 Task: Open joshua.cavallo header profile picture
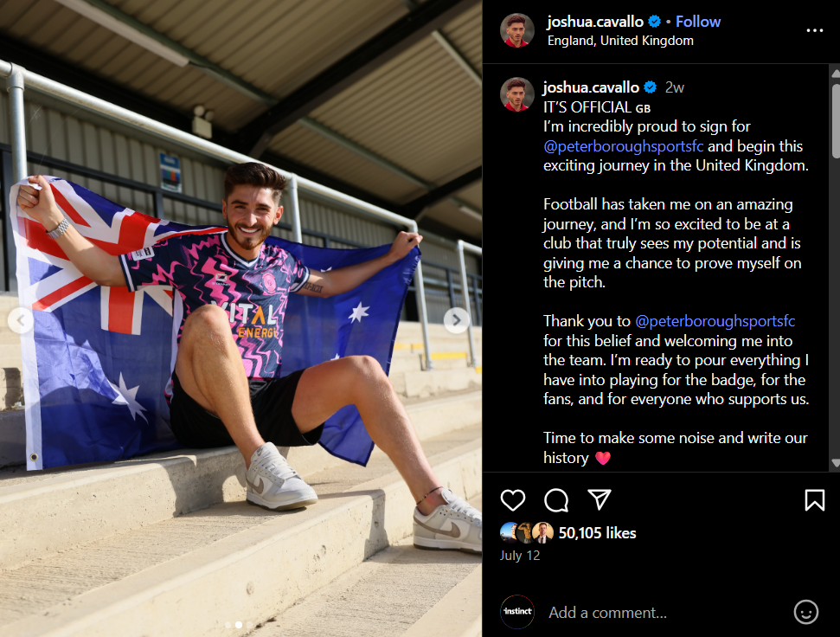[x=517, y=30]
